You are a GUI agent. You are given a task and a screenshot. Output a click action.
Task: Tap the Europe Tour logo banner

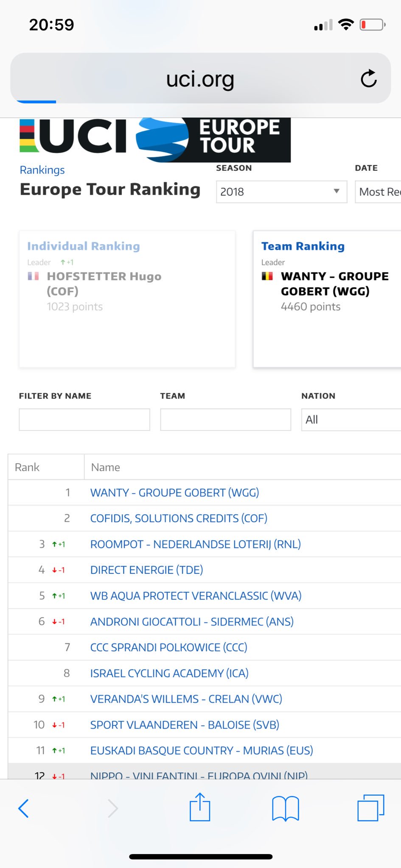coord(213,140)
